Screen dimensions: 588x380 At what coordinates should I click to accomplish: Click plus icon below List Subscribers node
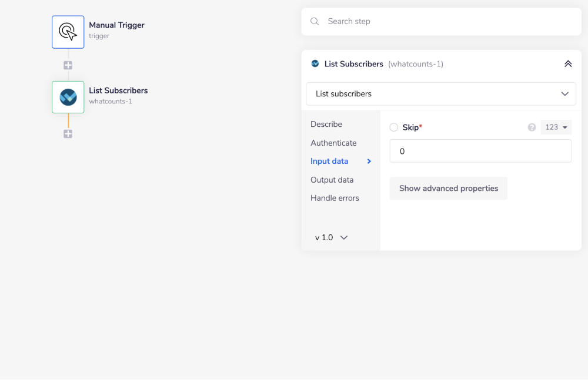point(68,134)
